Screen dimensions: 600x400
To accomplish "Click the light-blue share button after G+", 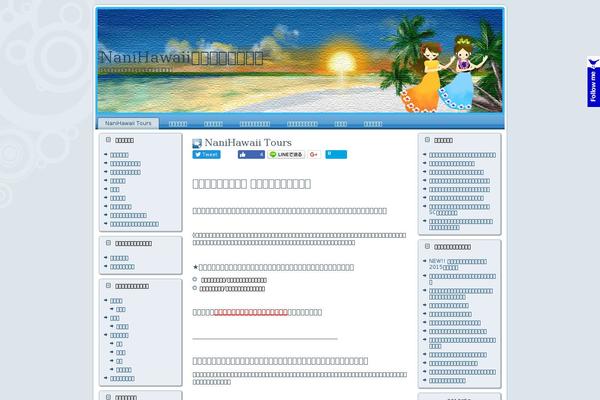I will point(336,154).
